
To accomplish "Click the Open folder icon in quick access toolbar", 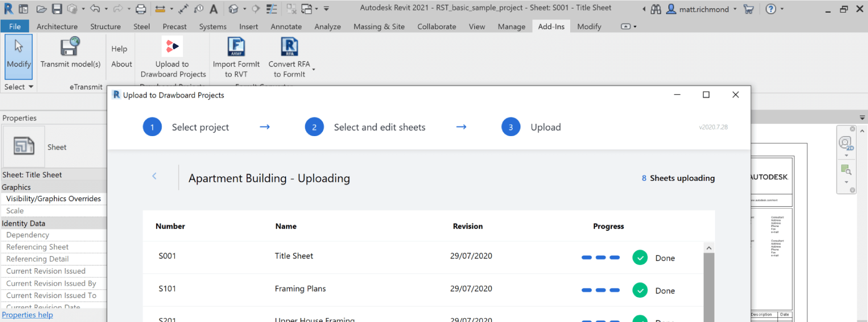I will (42, 9).
